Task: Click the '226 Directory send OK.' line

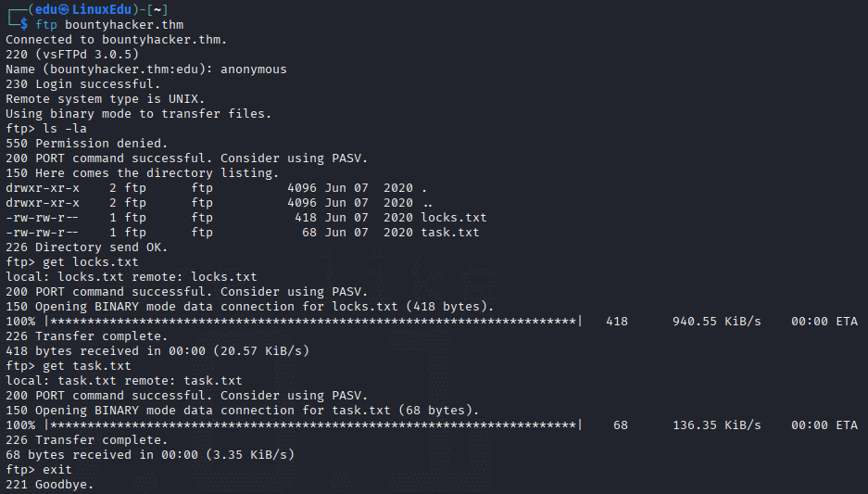Action: [86, 247]
